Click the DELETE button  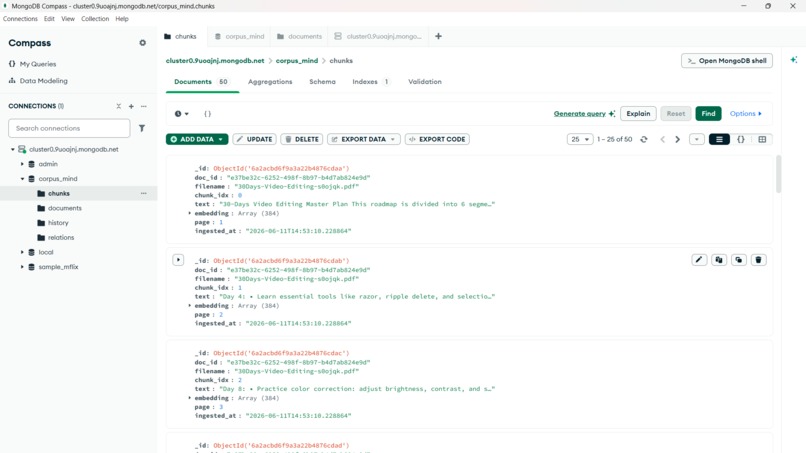click(x=302, y=139)
